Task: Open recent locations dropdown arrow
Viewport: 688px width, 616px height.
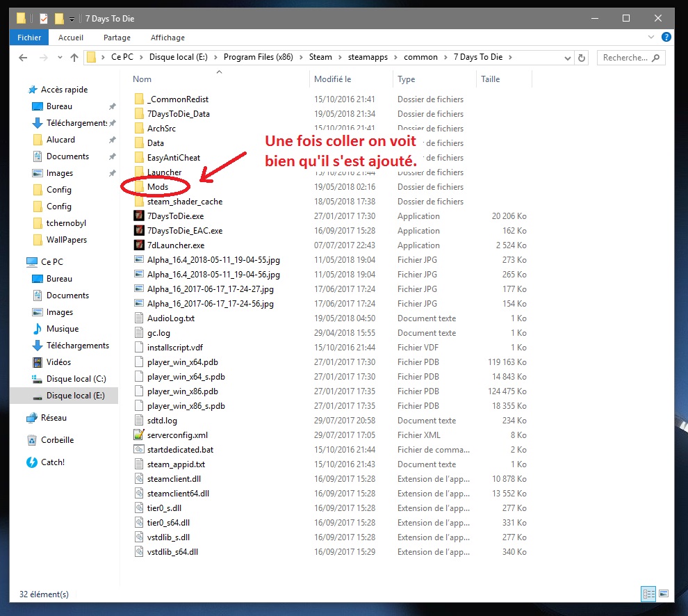Action: (60, 58)
